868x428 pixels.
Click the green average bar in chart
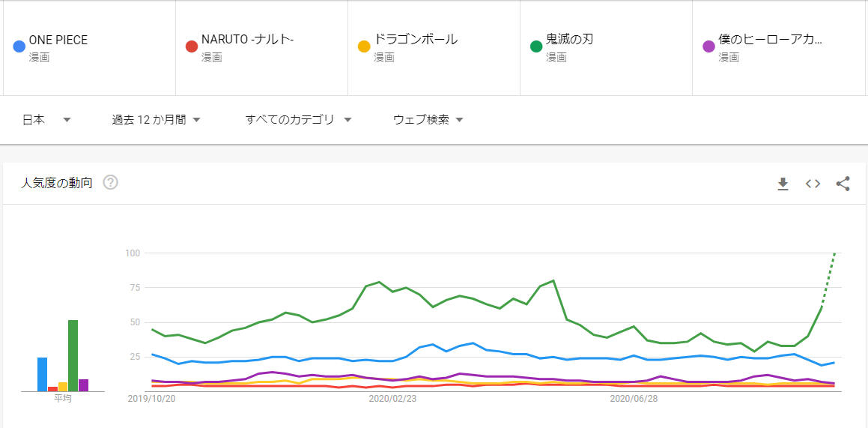(73, 355)
